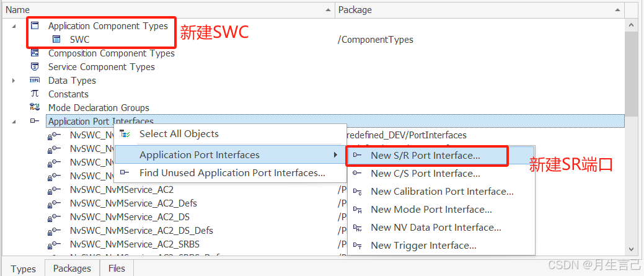Choose Select All Objects from context menu
This screenshot has width=644, height=276.
tap(231, 134)
